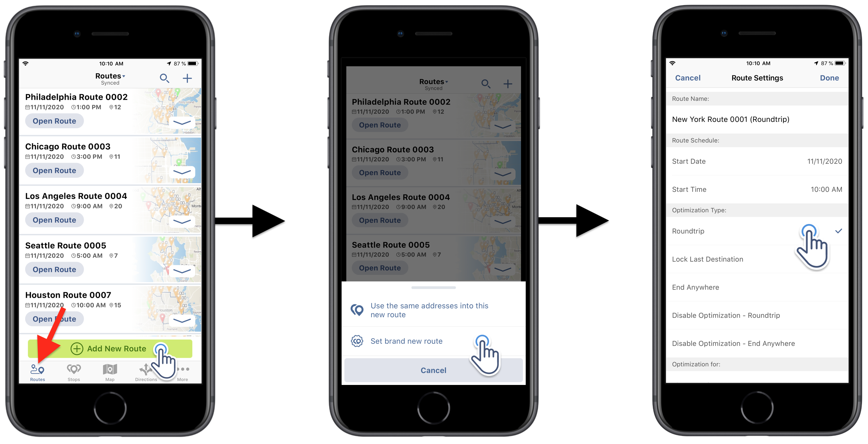
Task: Tap Cancel in route options sheet
Action: (432, 369)
